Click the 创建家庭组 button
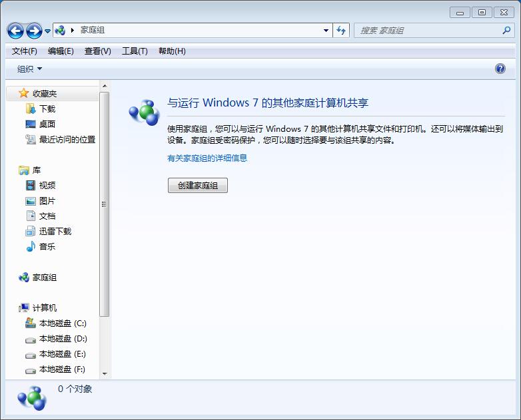This screenshot has width=521, height=420. pyautogui.click(x=198, y=185)
